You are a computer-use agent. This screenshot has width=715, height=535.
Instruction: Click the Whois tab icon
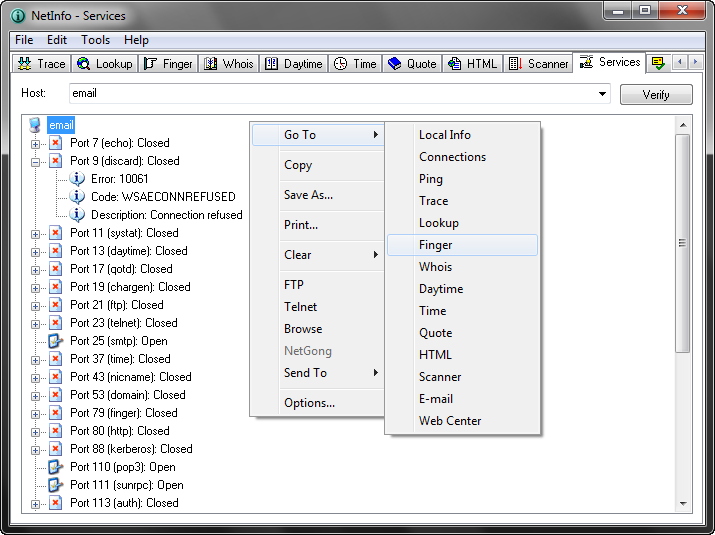[x=211, y=64]
